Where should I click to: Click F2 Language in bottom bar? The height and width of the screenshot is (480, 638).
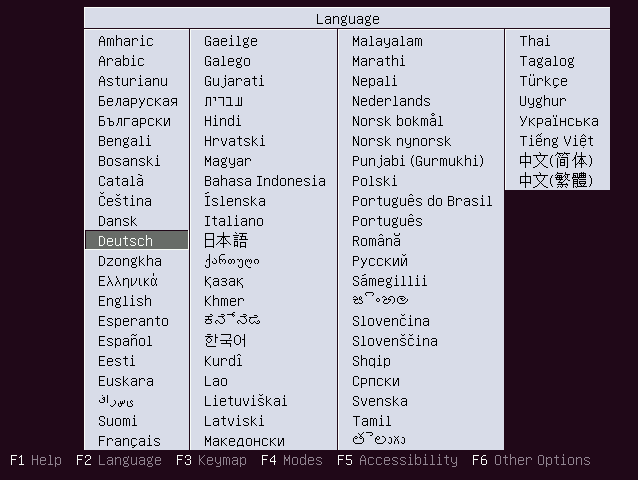[x=118, y=461]
